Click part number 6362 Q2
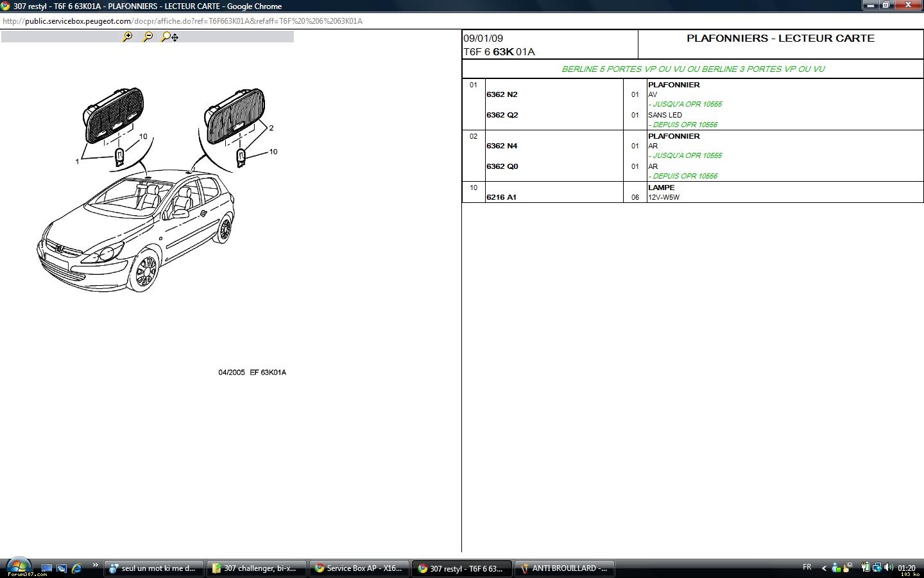Screen dimensions: 924x578 (x=502, y=115)
